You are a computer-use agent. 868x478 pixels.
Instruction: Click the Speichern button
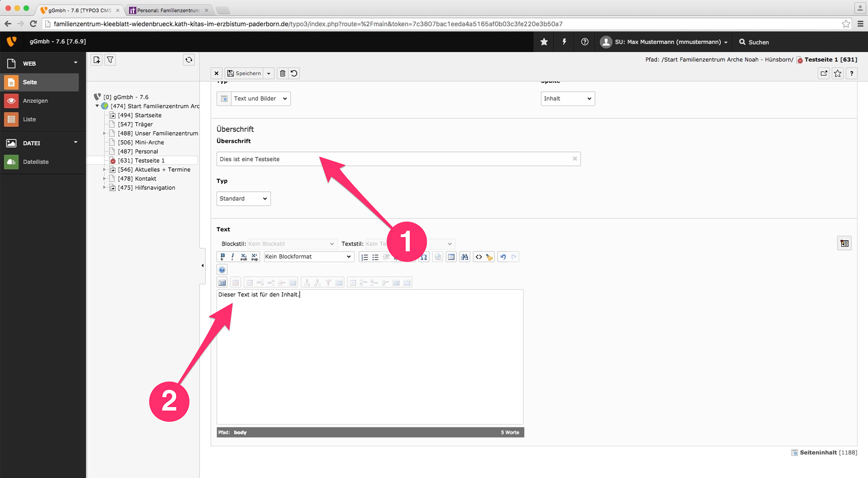[244, 73]
